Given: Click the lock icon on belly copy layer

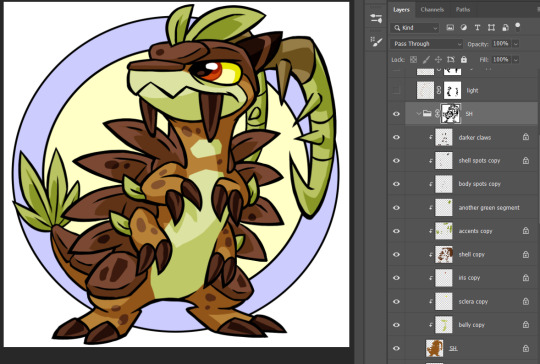Looking at the screenshot, I should (526, 325).
